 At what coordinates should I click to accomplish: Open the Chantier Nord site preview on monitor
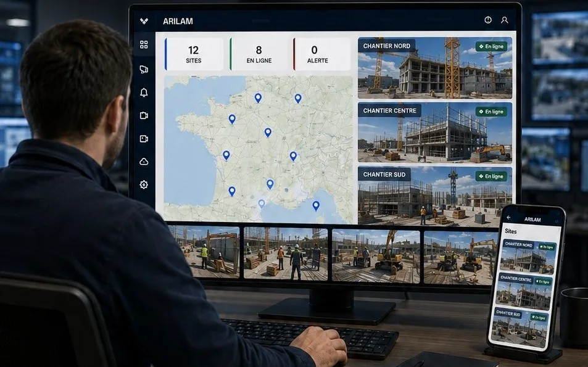(x=435, y=68)
